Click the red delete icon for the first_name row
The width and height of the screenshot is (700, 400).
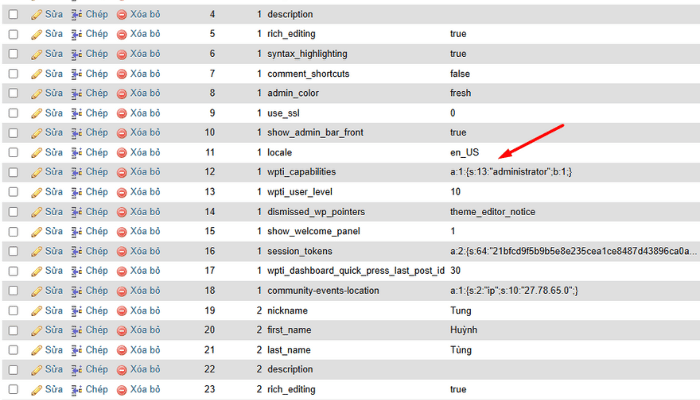(122, 330)
